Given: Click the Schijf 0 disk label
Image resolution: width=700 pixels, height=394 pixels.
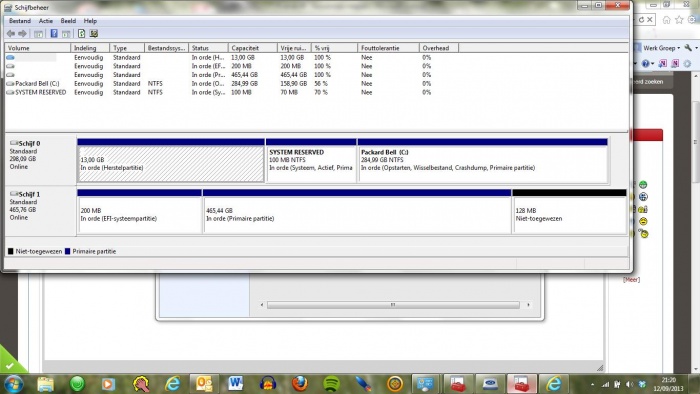Looking at the screenshot, I should click(x=40, y=161).
